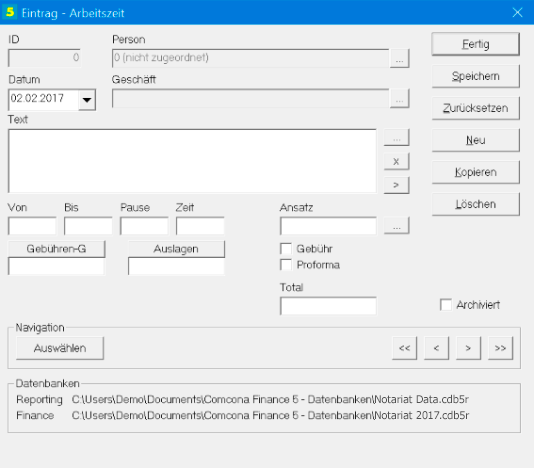The width and height of the screenshot is (534, 468).
Task: Open Geschäft lookup ellipsis button
Action: click(x=399, y=98)
